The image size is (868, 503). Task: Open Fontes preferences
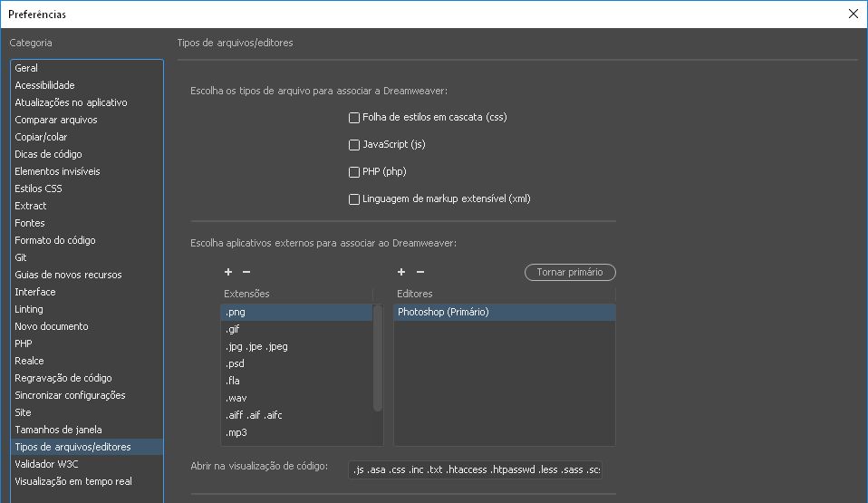[87, 223]
